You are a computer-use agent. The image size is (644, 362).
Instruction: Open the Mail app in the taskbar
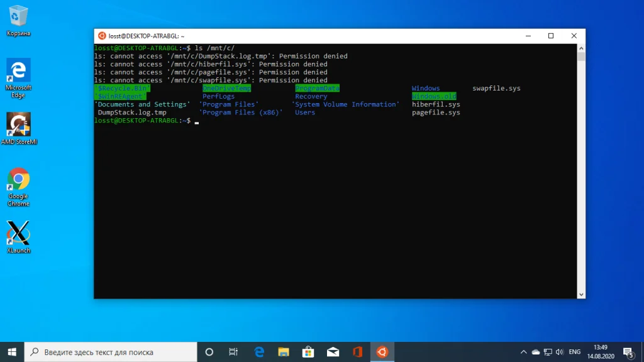click(x=333, y=352)
